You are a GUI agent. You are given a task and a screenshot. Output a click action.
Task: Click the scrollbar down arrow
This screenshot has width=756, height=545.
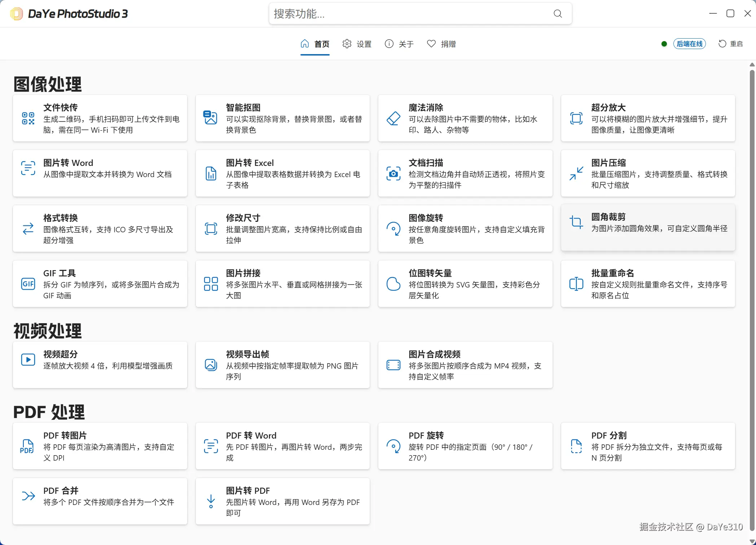752,541
